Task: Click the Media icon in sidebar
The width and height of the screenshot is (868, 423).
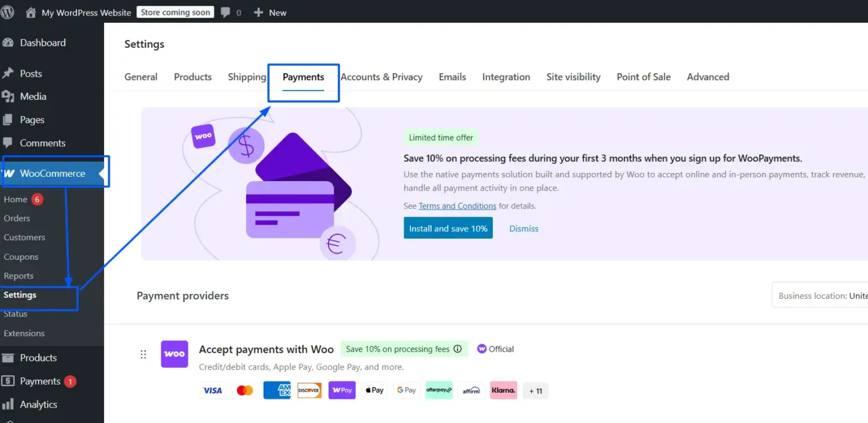Action: click(8, 96)
